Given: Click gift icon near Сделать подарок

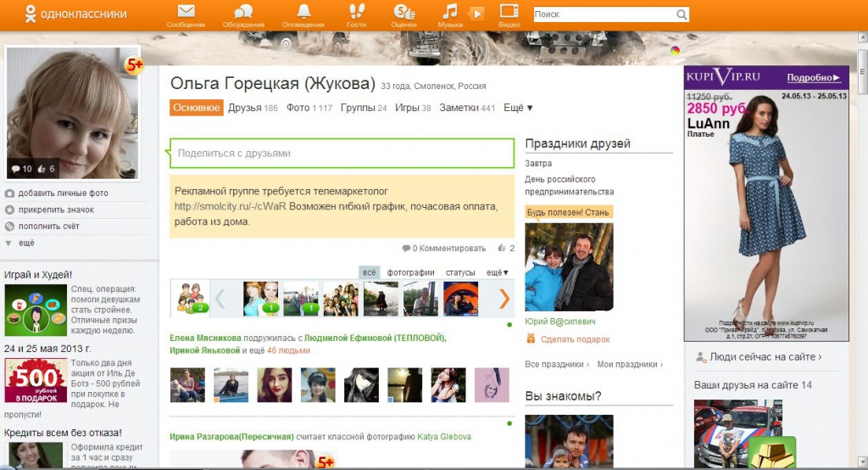Looking at the screenshot, I should [531, 339].
